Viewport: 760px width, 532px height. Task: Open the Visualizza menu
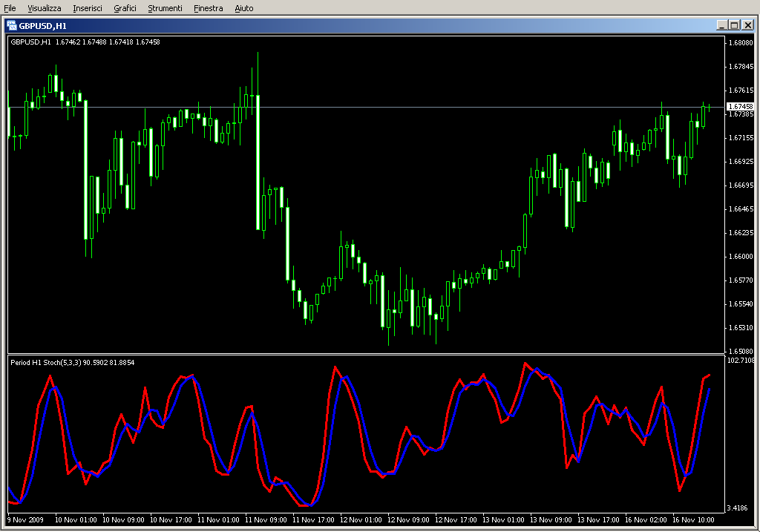tap(44, 8)
